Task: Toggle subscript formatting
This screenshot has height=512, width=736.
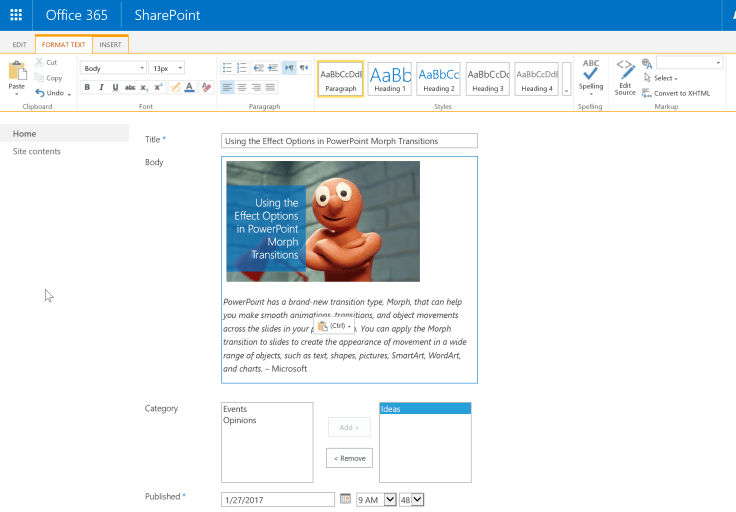Action: (144, 87)
